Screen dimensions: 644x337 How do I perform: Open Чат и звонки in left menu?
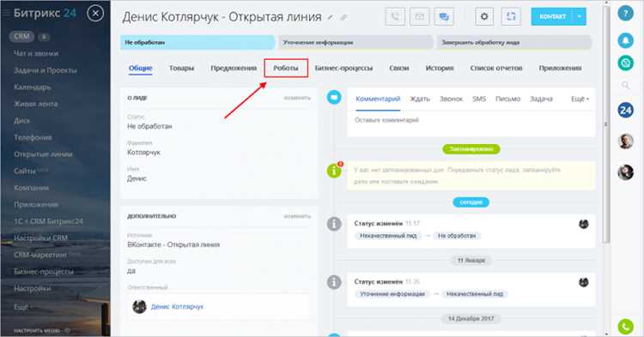coord(36,53)
